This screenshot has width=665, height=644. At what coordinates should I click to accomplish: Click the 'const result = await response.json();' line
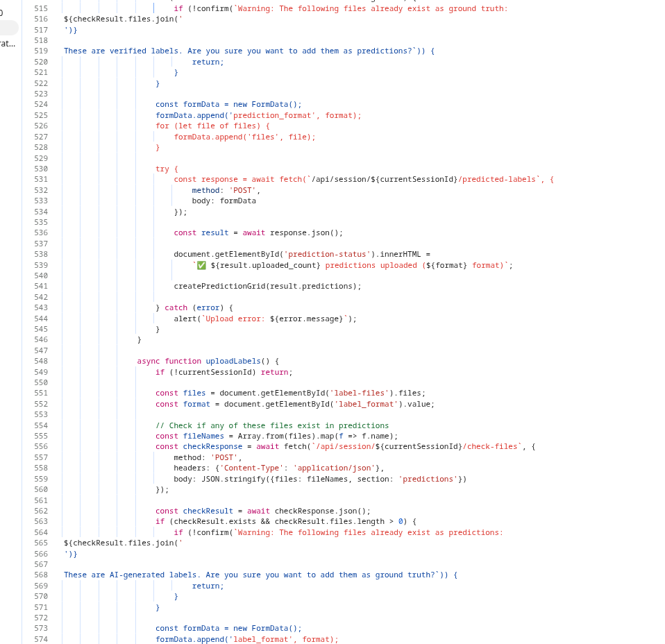258,232
